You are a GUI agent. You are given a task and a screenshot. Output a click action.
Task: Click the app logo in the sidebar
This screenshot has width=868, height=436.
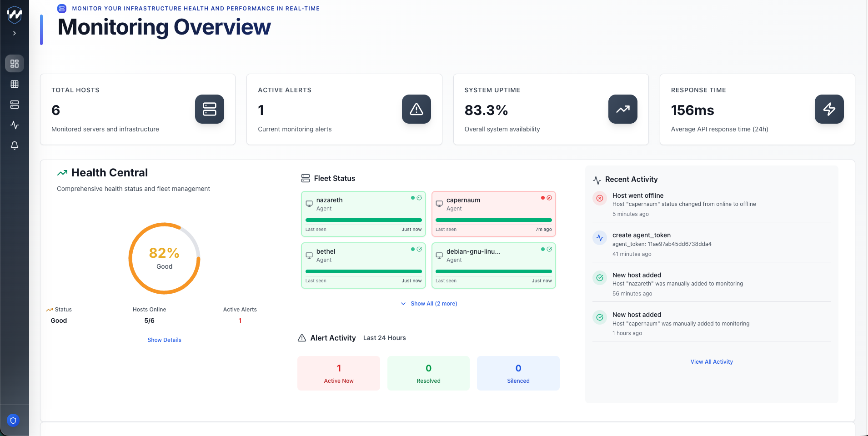15,15
